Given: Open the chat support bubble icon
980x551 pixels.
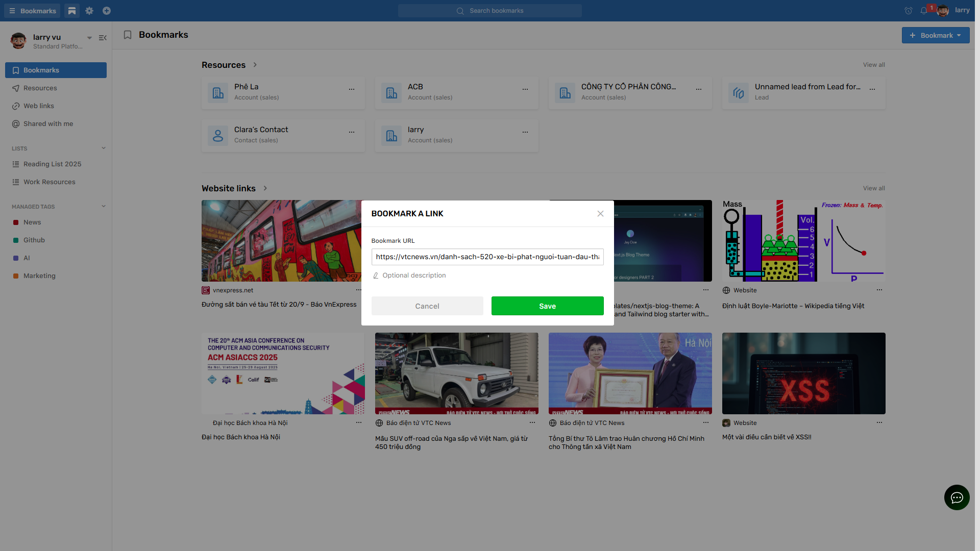Looking at the screenshot, I should (x=957, y=497).
